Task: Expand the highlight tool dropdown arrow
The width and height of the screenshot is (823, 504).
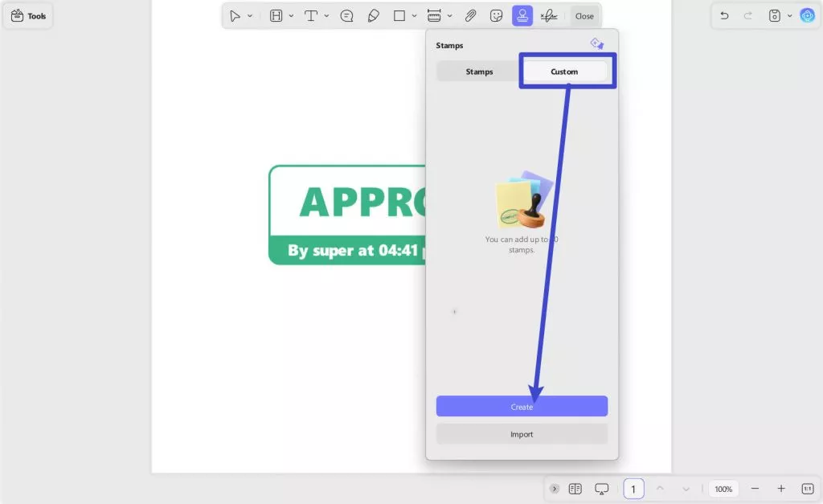Action: tap(291, 16)
